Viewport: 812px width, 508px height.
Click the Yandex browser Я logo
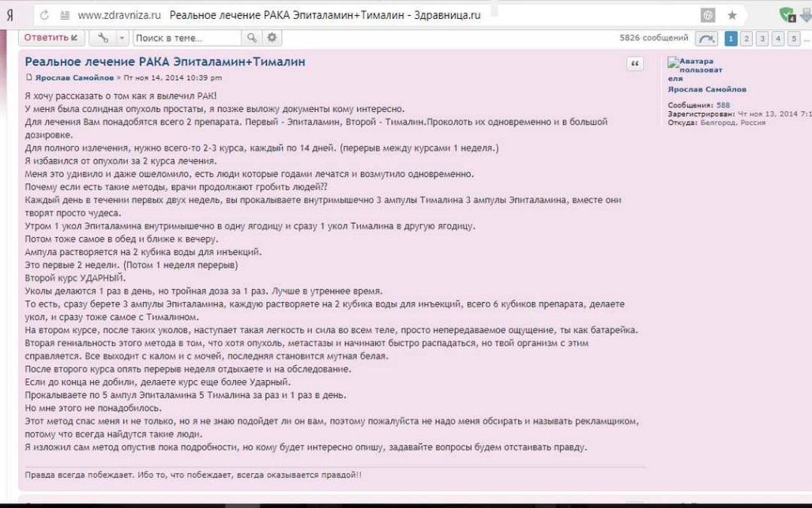tap(9, 16)
